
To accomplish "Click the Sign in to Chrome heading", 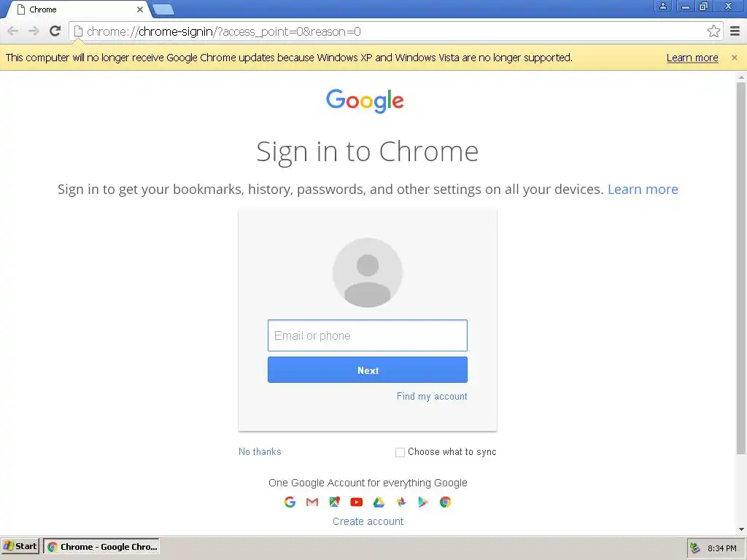I will pos(368,152).
